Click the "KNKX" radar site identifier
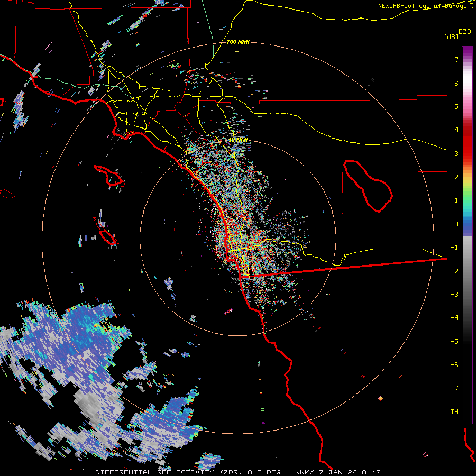This screenshot has width=476, height=476. [x=305, y=472]
